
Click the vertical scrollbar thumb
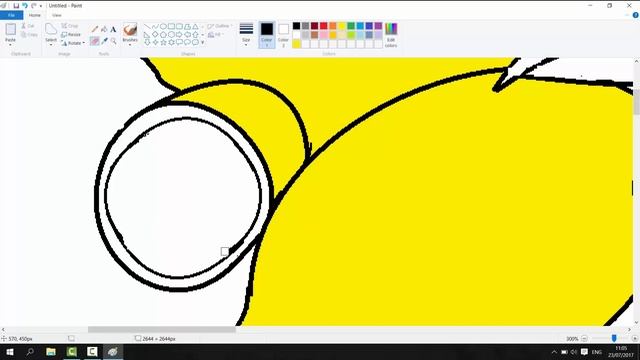point(636,102)
